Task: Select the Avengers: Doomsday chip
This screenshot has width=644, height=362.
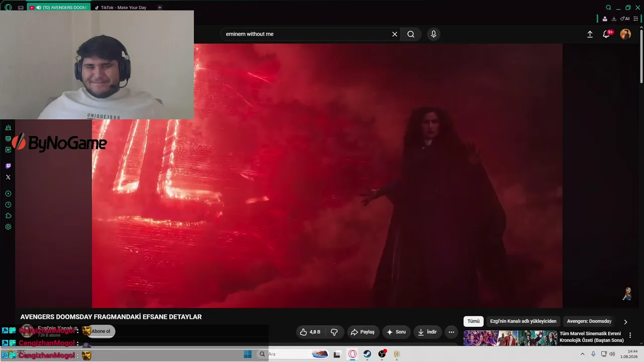Action: (x=589, y=321)
